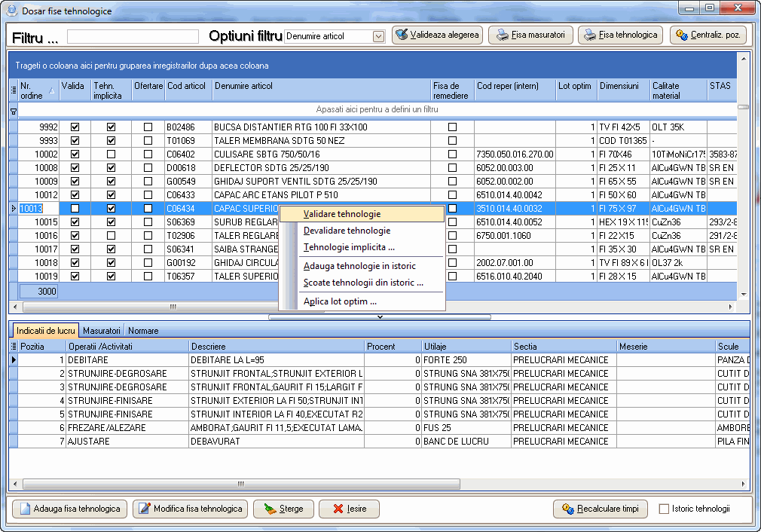Toggle Valida checkbox for row 10013

pos(75,209)
